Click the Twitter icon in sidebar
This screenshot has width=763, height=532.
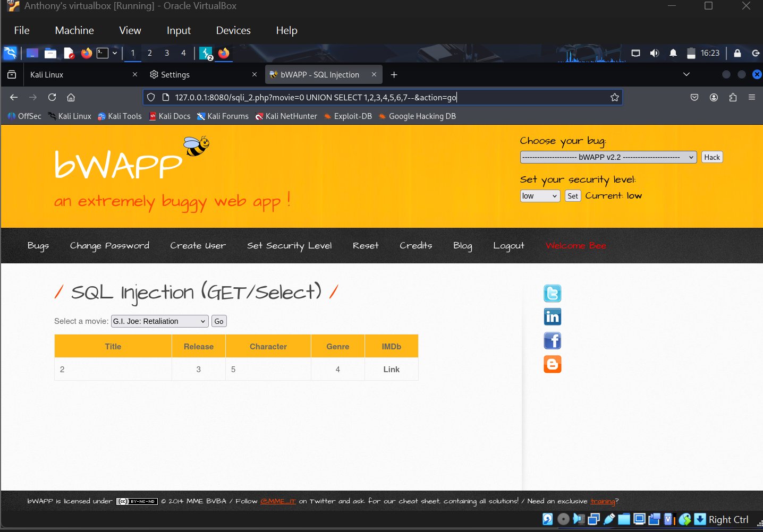pyautogui.click(x=552, y=294)
